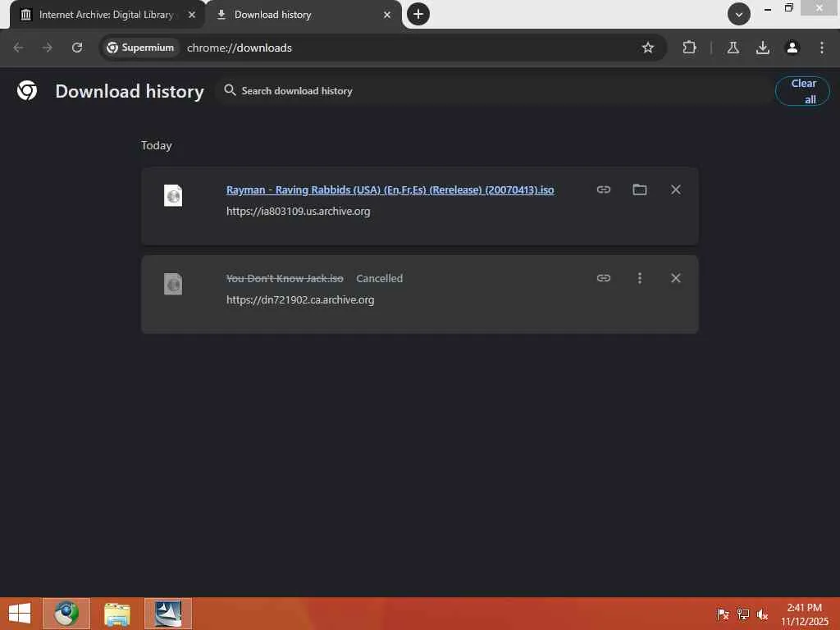Close the Internet Archive tab
Viewport: 840px width, 630px height.
(192, 15)
